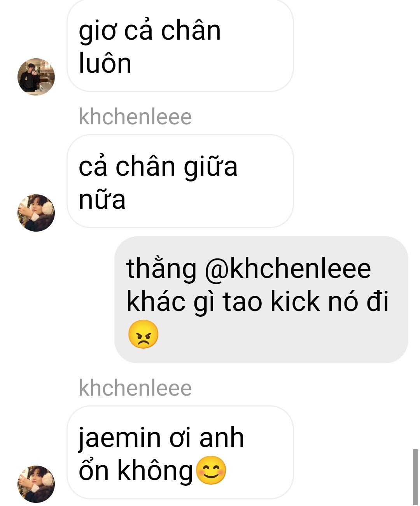Select the 'cả chân giữa nữa' message bubble
Viewport: 420px width, 506px height.
point(180,181)
